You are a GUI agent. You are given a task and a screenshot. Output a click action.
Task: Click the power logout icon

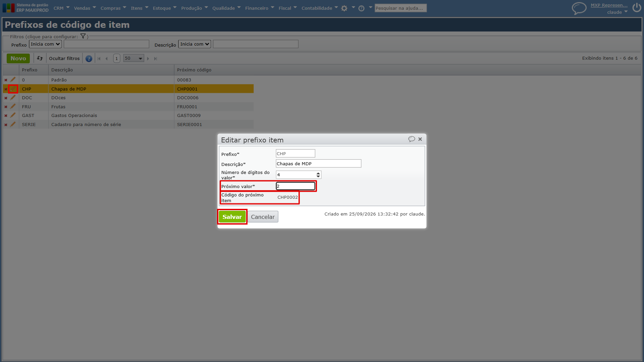click(637, 8)
